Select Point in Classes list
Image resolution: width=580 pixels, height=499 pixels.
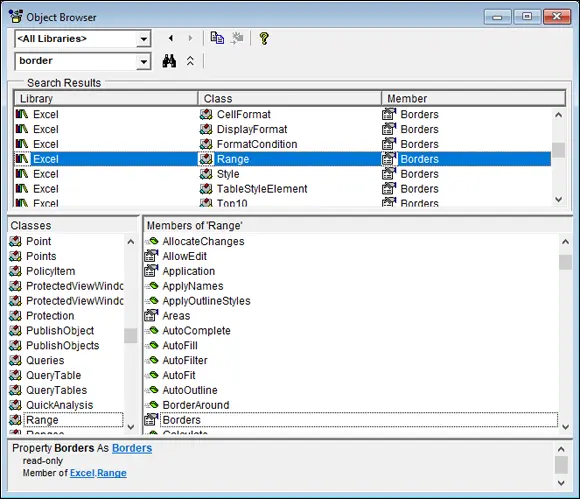(38, 241)
